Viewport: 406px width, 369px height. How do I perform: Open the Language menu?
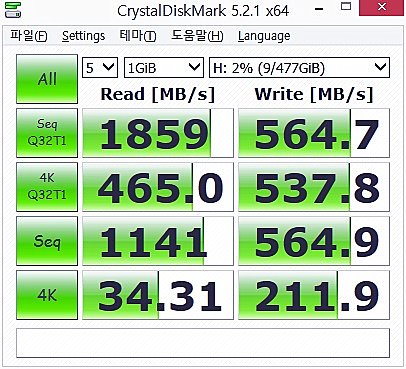pos(264,36)
